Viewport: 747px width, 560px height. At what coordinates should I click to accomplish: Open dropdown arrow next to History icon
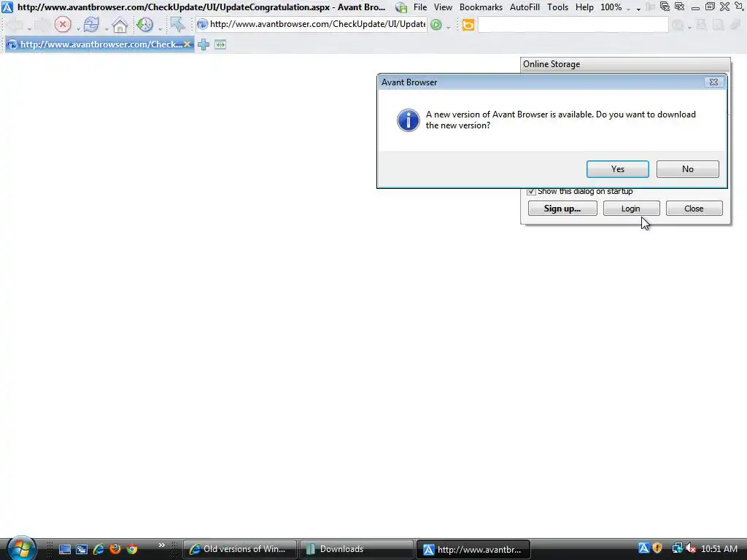click(160, 28)
